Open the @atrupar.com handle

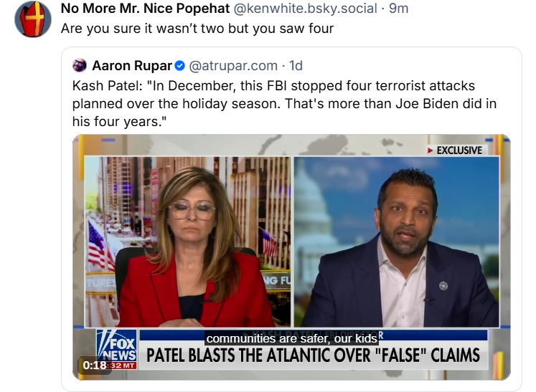[233, 65]
